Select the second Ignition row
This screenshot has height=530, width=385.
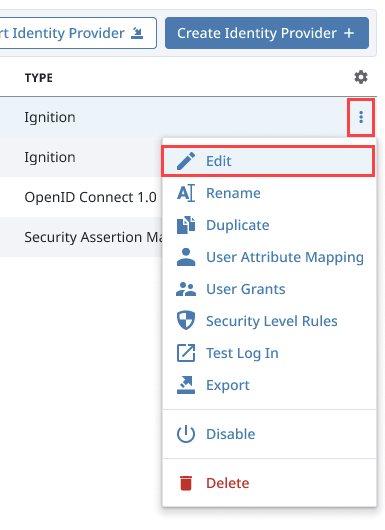(81, 157)
